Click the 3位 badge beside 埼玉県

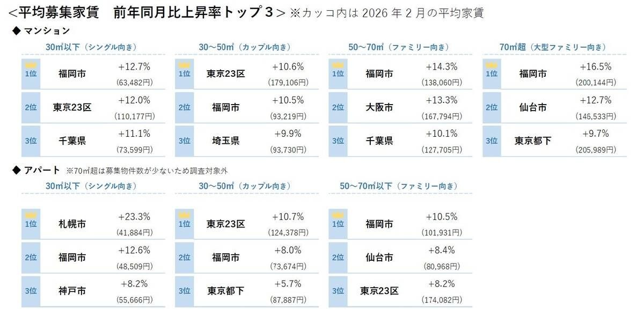click(x=184, y=141)
